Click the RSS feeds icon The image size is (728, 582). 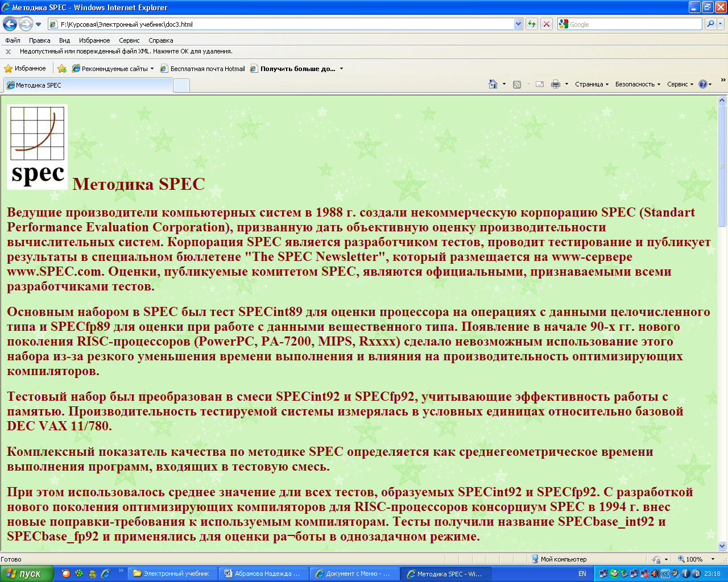point(517,84)
